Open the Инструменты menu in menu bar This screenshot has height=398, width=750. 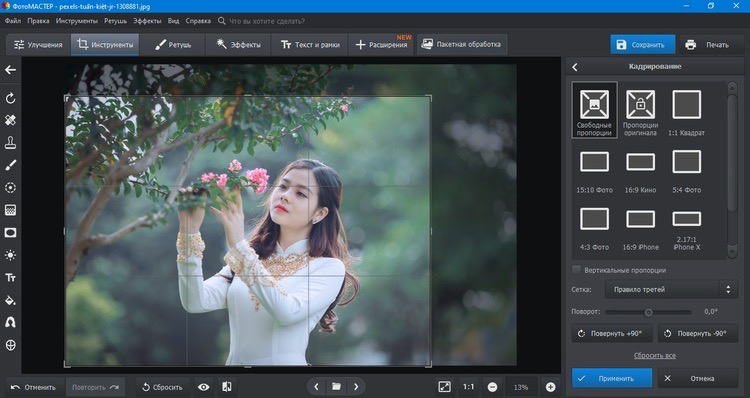77,21
